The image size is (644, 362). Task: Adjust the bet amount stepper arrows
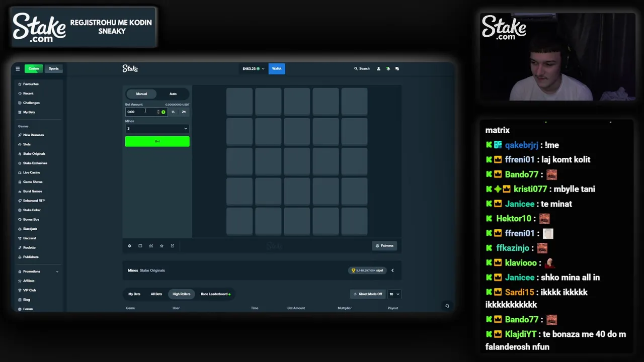158,112
